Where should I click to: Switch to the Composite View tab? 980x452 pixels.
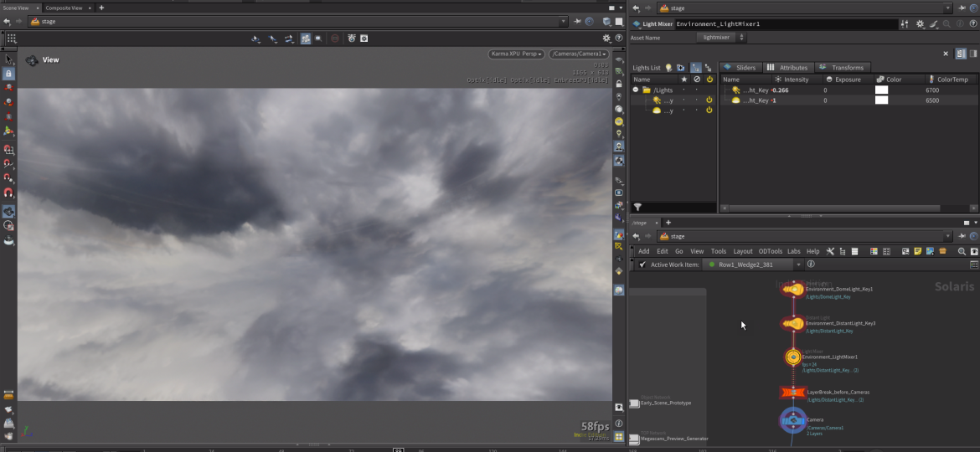tap(64, 8)
